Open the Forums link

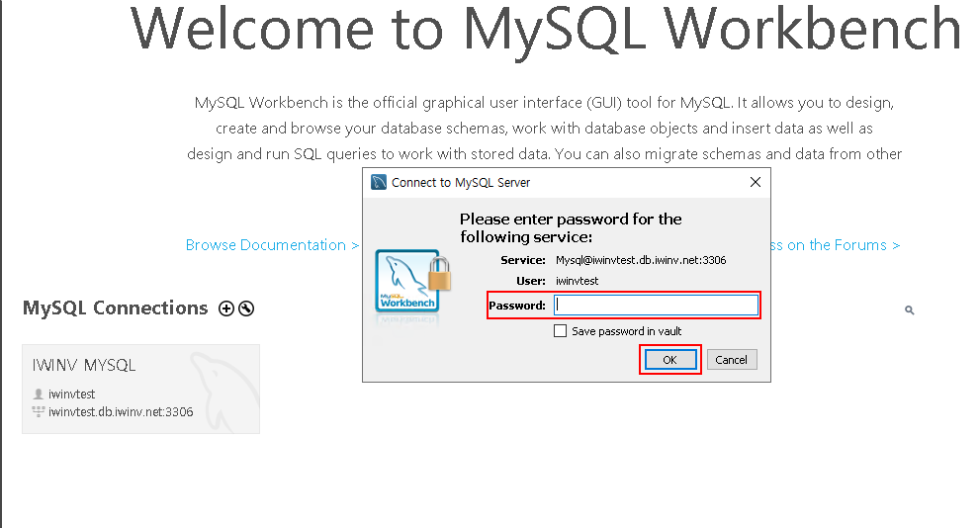click(835, 245)
